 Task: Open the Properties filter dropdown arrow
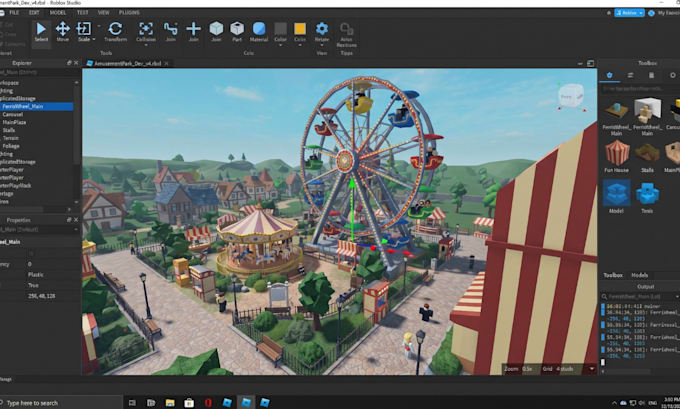77,229
